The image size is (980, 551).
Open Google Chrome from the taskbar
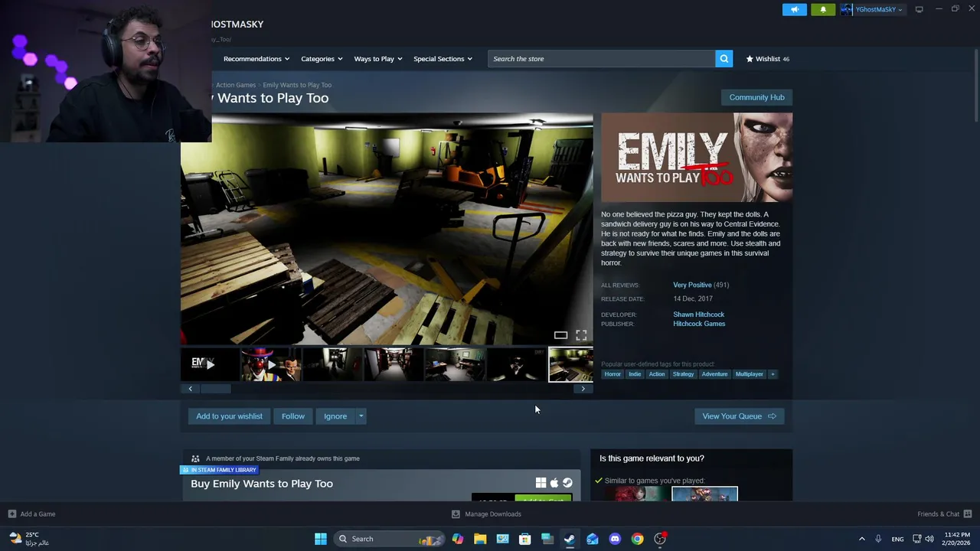(637, 539)
